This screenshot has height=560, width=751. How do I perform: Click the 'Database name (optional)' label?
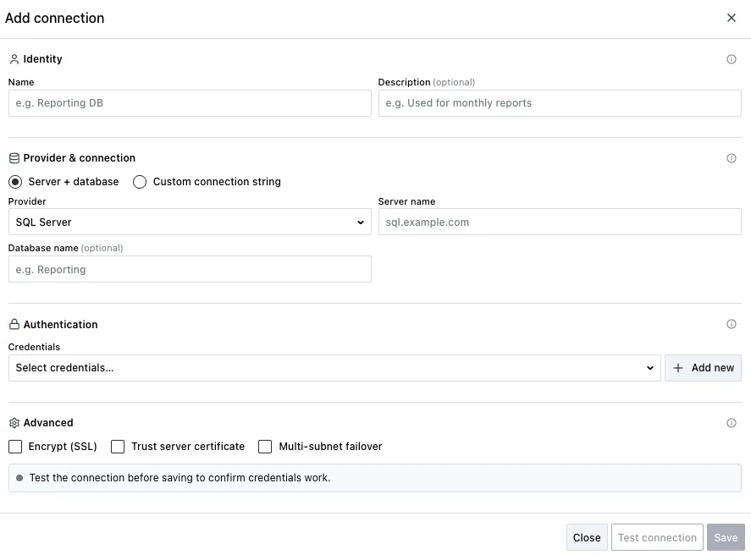click(x=65, y=248)
